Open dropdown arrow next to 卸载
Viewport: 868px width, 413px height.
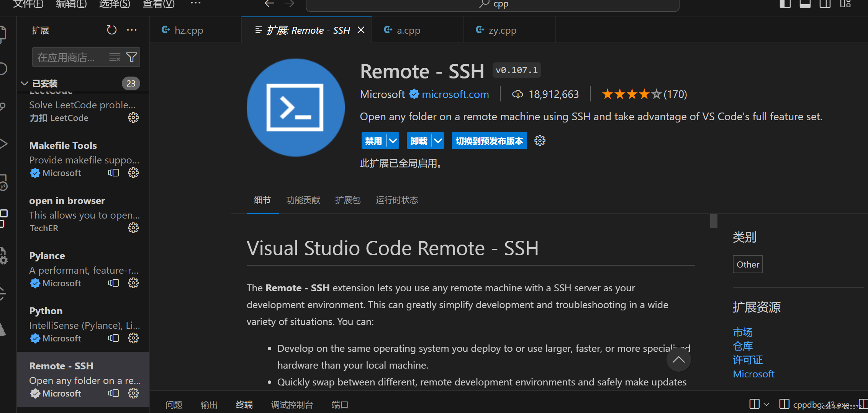point(438,141)
